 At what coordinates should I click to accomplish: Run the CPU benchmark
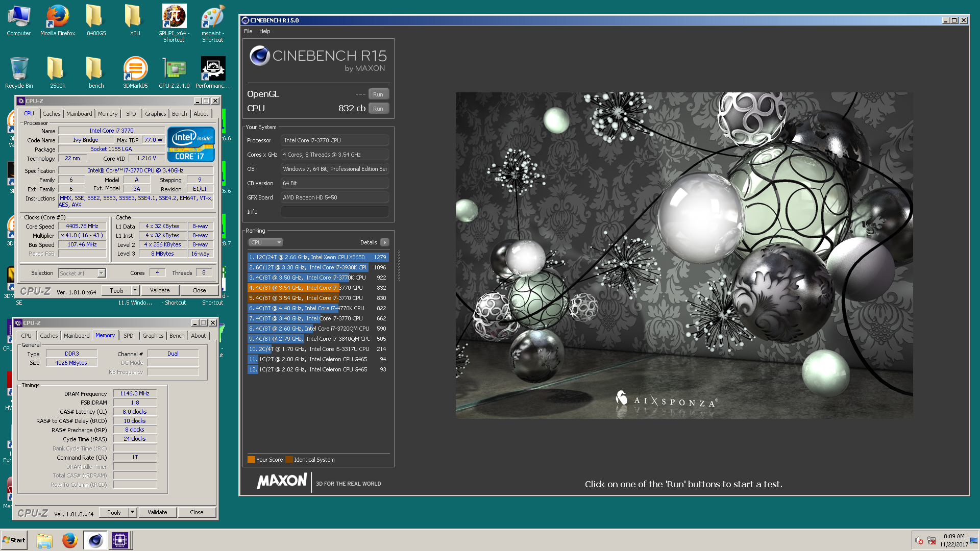point(378,109)
